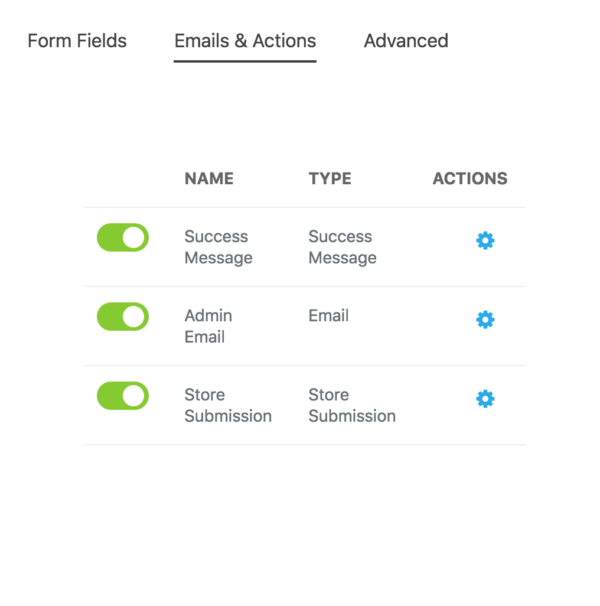Image resolution: width=600 pixels, height=606 pixels.
Task: Click Store Submission in the Type column
Action: pyautogui.click(x=352, y=405)
